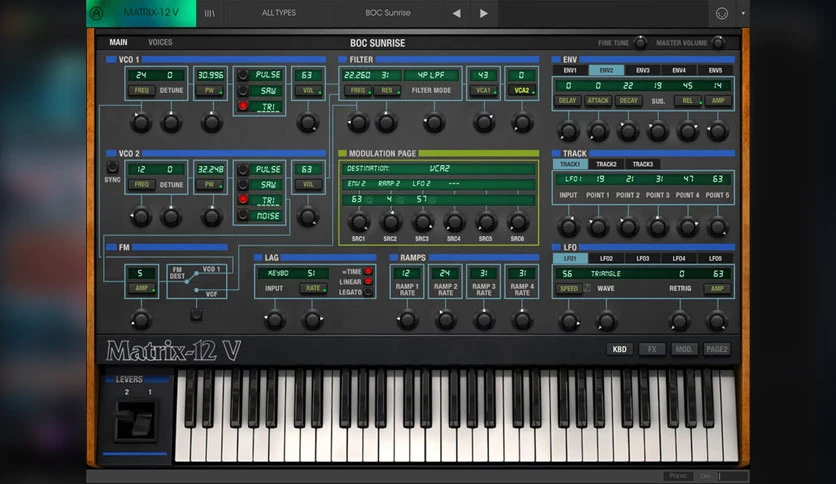Open the ENV 2 modulation source slot

[x=357, y=184]
